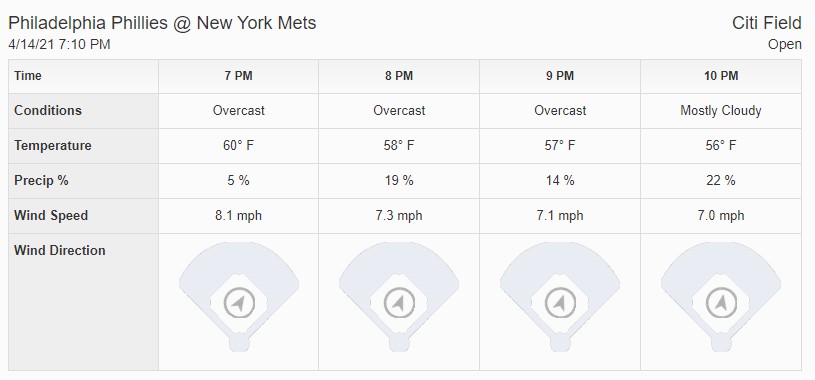Click the Citi Field venue name
815x380 pixels.
[767, 23]
